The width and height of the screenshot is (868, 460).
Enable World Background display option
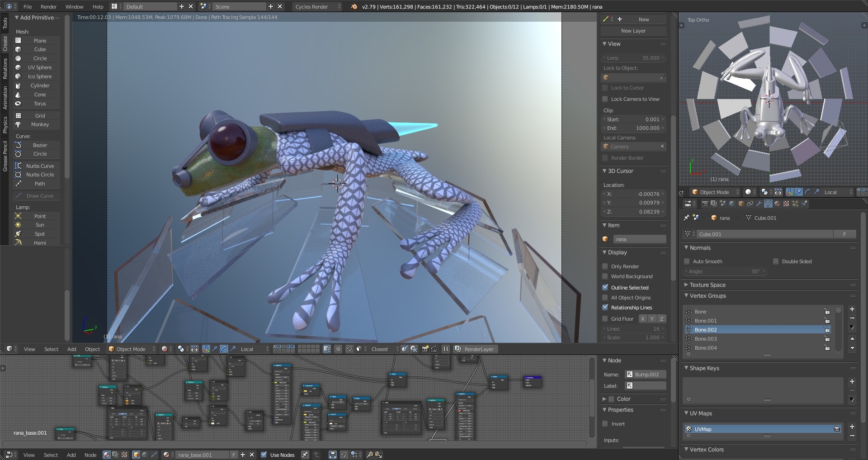coord(605,276)
